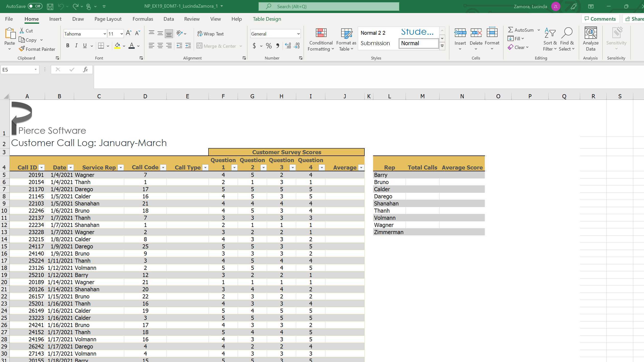Pick a fill color with the highlight swatch
The height and width of the screenshot is (362, 644).
click(x=118, y=46)
